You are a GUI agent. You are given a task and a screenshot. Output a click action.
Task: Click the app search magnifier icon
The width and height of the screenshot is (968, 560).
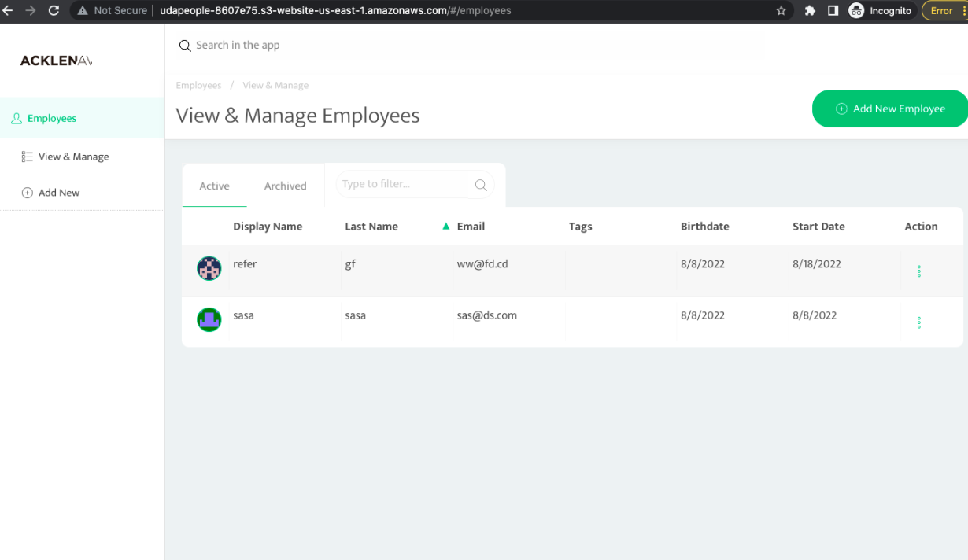[185, 46]
